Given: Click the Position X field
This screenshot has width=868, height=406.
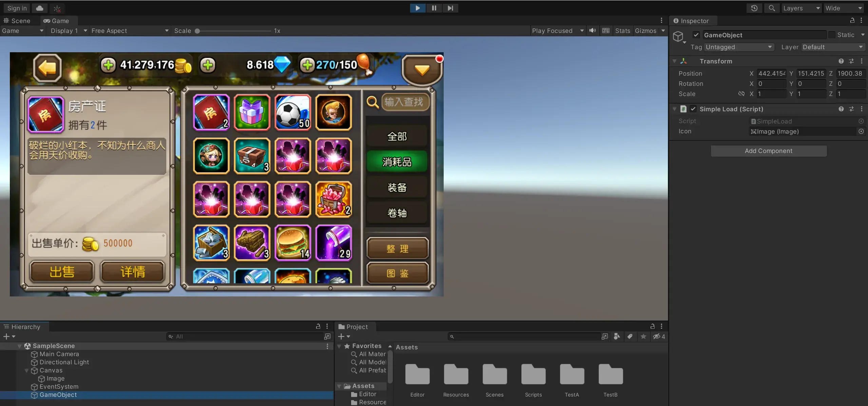Looking at the screenshot, I should coord(771,74).
